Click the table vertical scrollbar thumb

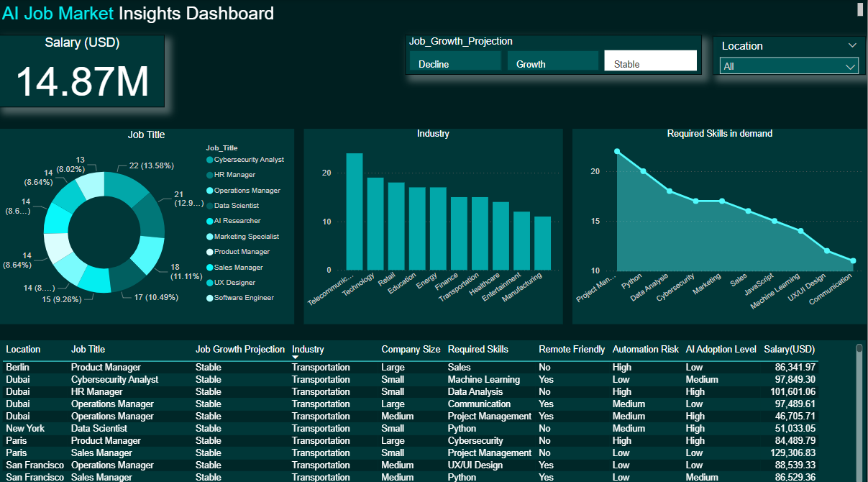pyautogui.click(x=859, y=348)
